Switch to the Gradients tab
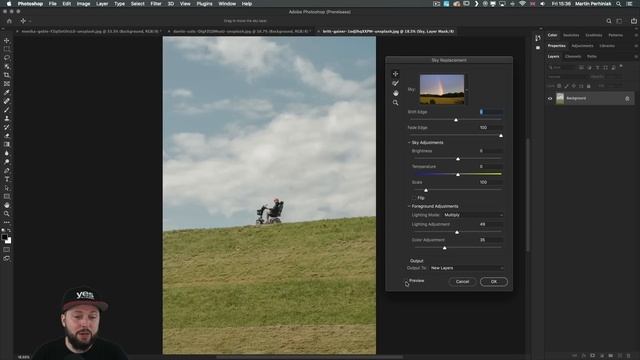This screenshot has width=640, height=360. pyautogui.click(x=594, y=35)
